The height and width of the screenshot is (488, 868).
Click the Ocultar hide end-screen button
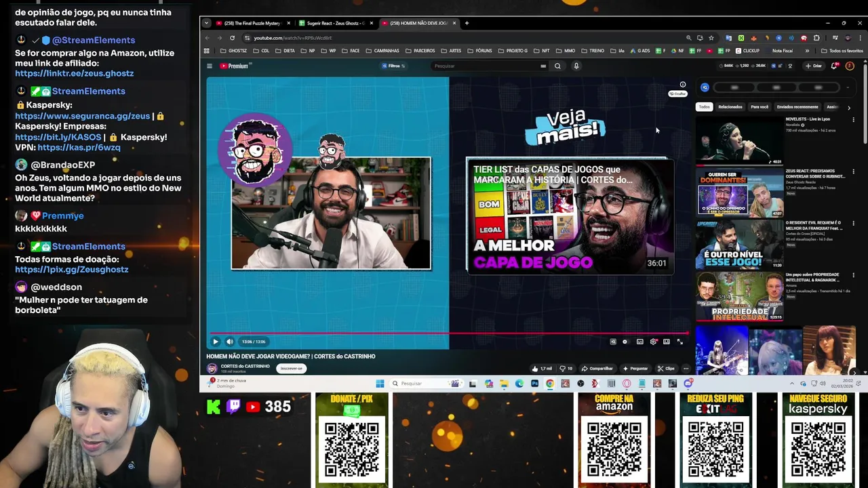(x=677, y=94)
